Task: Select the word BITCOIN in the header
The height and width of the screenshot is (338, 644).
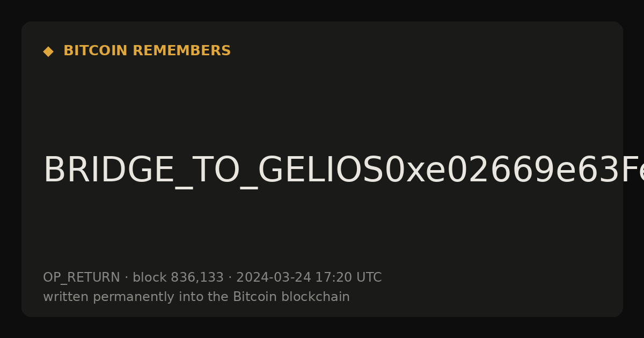Action: point(96,51)
